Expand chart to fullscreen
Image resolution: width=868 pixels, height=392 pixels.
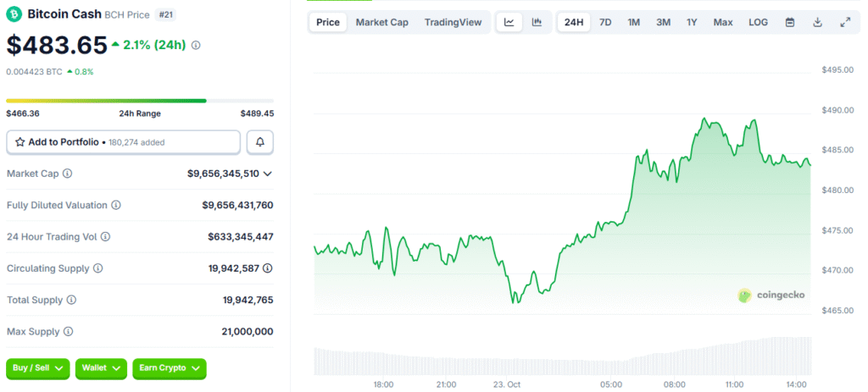point(845,22)
